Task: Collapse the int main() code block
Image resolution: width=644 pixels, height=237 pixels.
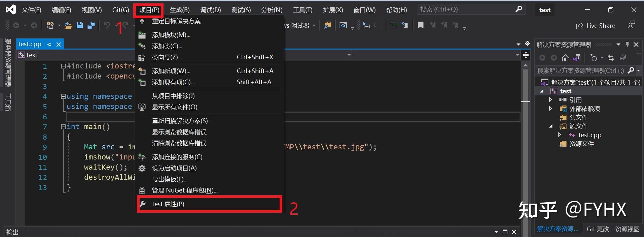Action: click(x=63, y=127)
